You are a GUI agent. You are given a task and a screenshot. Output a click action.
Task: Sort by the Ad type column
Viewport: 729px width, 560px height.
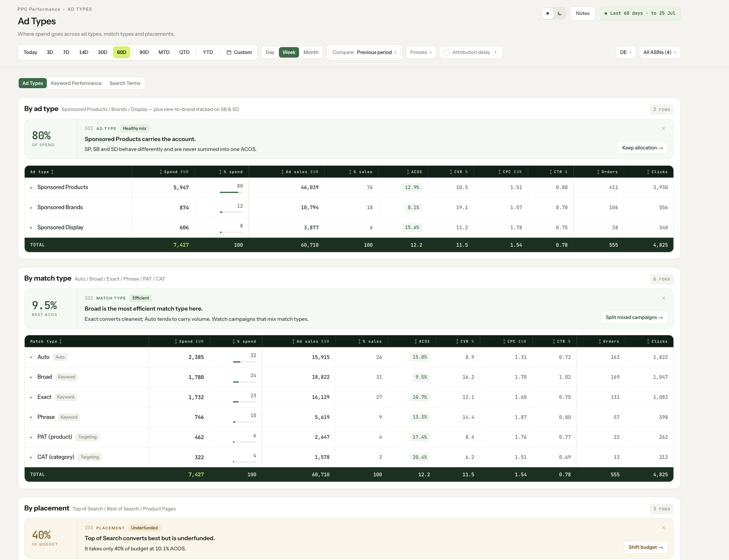42,172
